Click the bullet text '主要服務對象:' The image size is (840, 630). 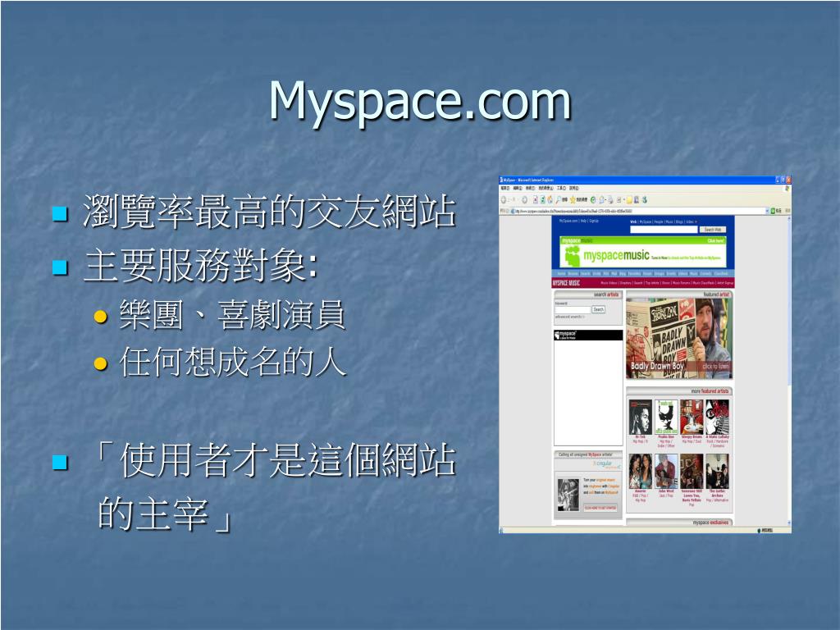201,266
